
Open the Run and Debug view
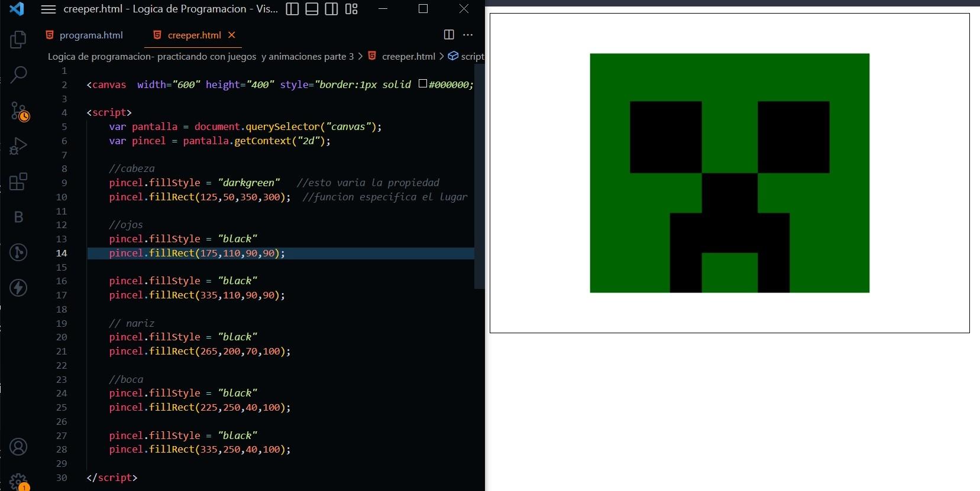pos(18,146)
